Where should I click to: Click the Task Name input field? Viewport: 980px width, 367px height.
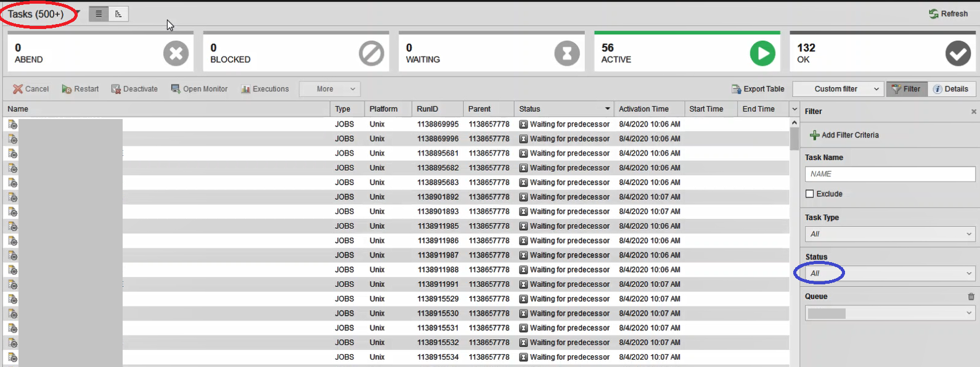tap(889, 174)
